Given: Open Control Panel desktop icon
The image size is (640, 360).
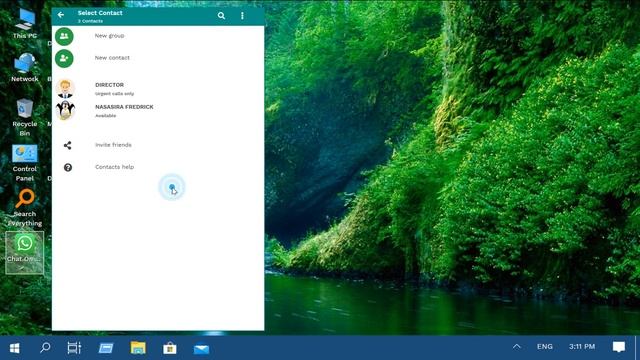Looking at the screenshot, I should (24, 163).
